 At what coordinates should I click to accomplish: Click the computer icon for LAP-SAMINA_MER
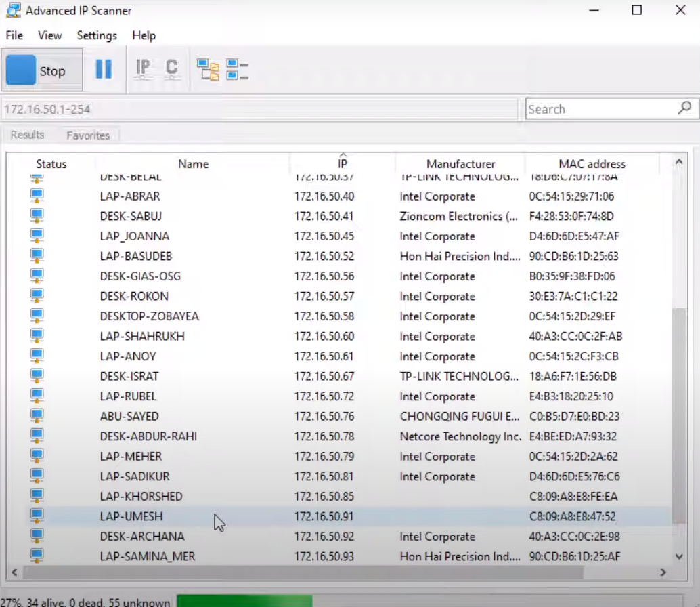pyautogui.click(x=37, y=556)
